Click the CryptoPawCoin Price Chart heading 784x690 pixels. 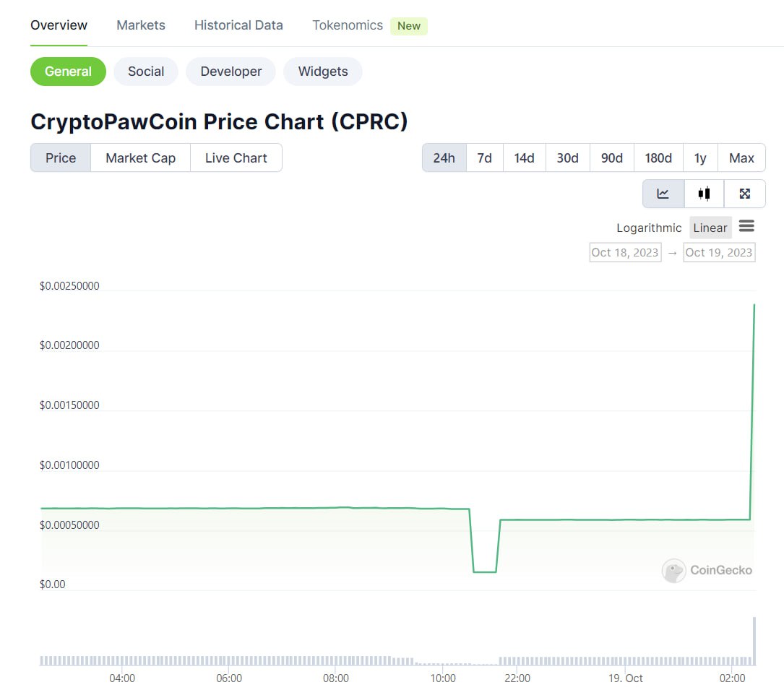tap(219, 122)
